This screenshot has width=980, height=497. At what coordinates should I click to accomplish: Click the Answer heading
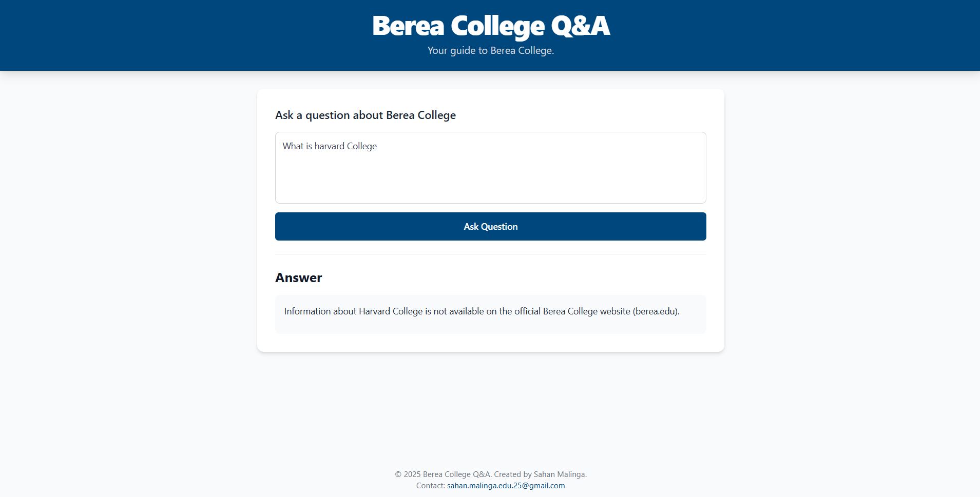[x=298, y=277]
